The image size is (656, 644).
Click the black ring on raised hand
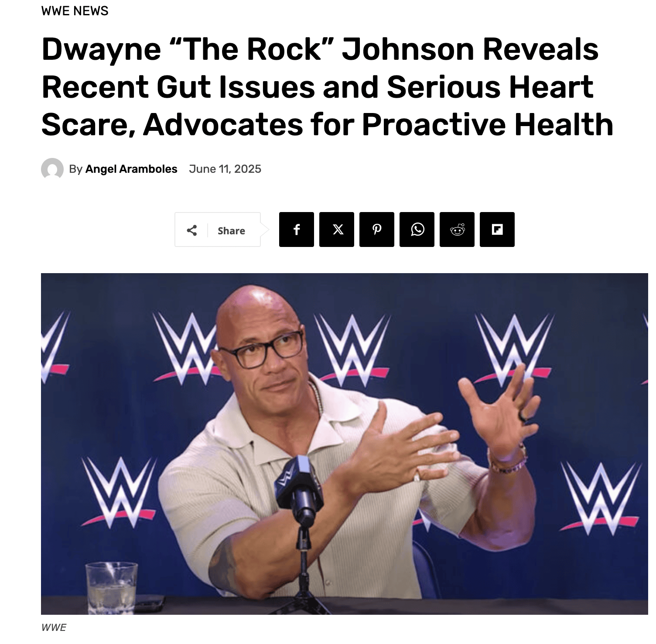[x=523, y=417]
